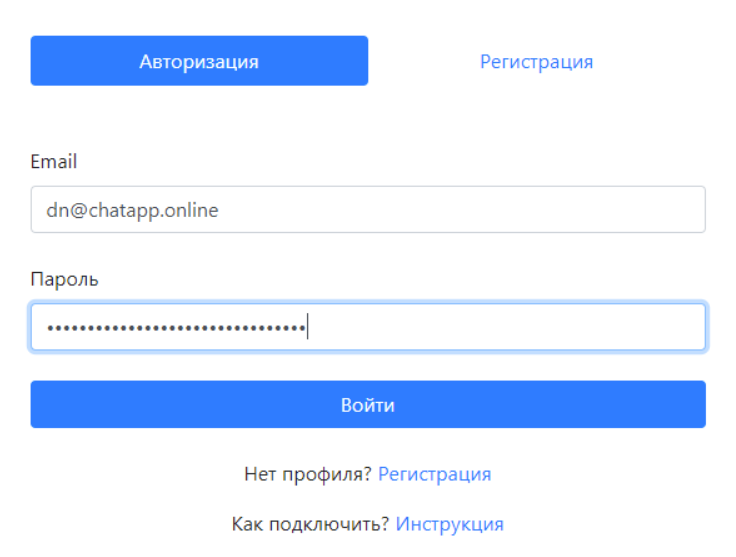
Task: Follow the Регистрация link beside Нет профиля
Action: [x=434, y=474]
